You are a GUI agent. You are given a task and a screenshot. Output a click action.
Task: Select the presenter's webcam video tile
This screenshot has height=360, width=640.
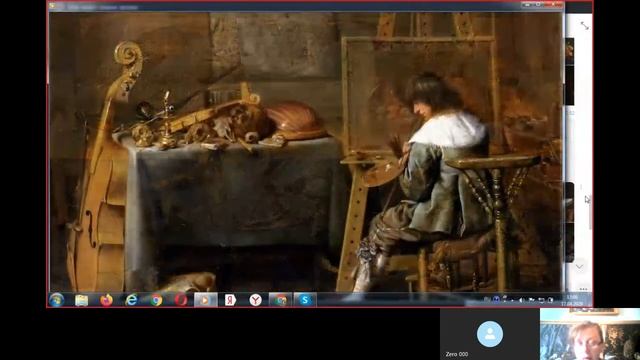point(590,334)
